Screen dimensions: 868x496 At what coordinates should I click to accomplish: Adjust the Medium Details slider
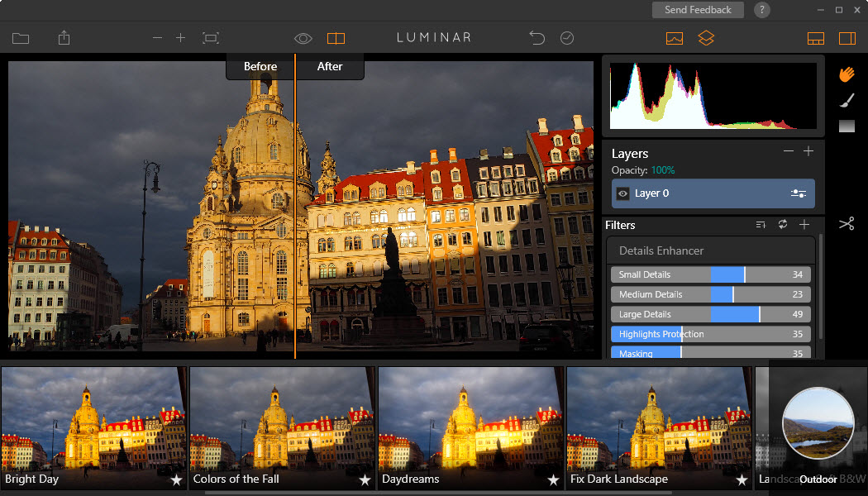coord(711,294)
